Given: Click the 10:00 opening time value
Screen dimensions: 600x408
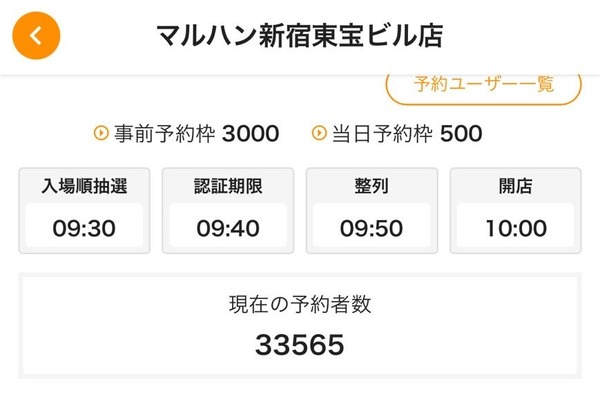Looking at the screenshot, I should tap(516, 228).
